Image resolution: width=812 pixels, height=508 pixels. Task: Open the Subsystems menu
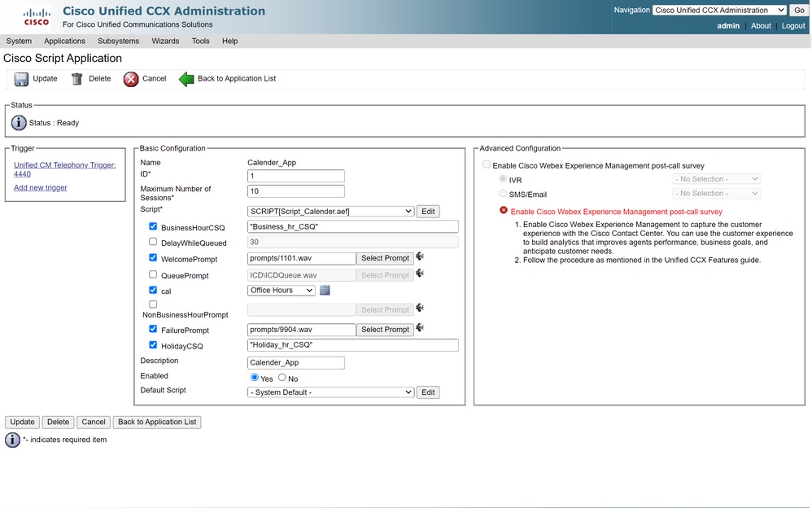point(118,41)
